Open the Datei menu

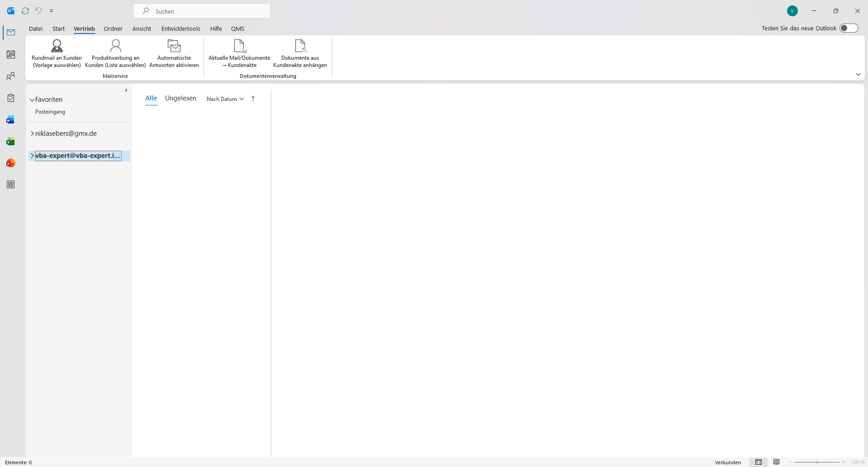36,29
